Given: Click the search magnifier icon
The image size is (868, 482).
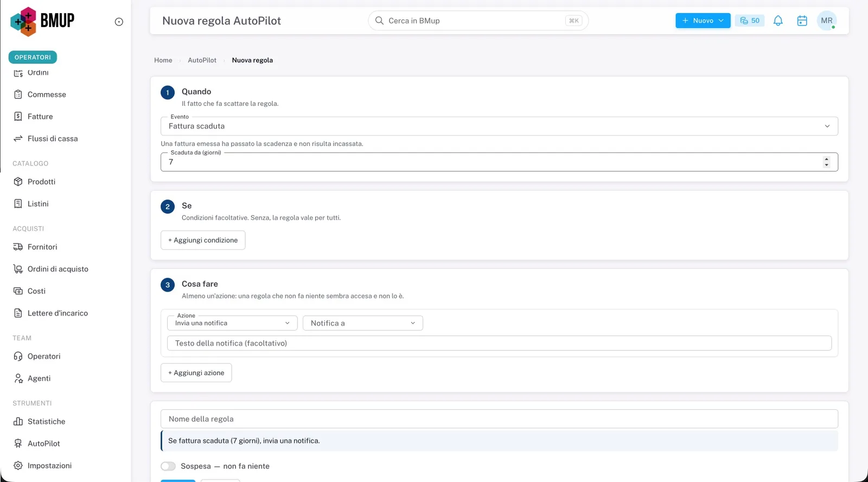Looking at the screenshot, I should [x=379, y=21].
